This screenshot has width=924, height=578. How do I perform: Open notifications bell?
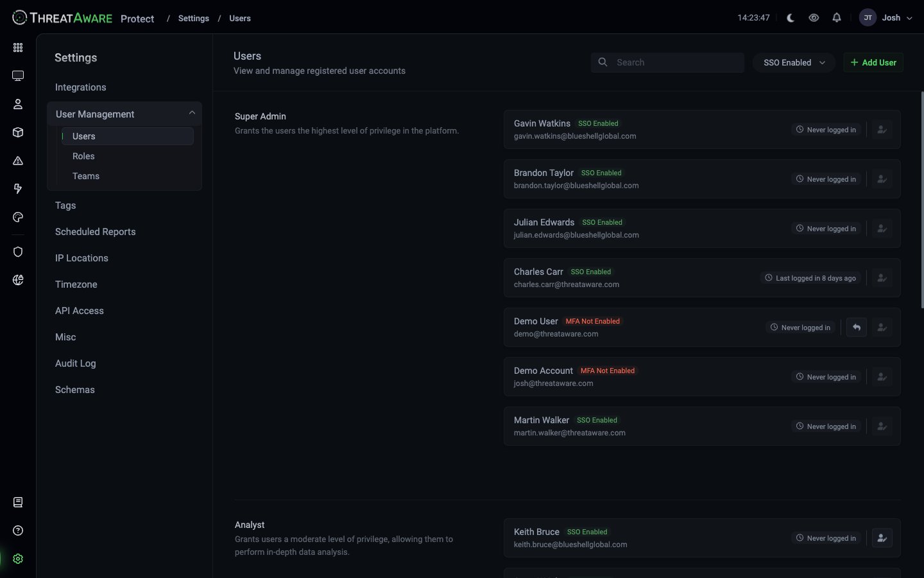pos(837,18)
